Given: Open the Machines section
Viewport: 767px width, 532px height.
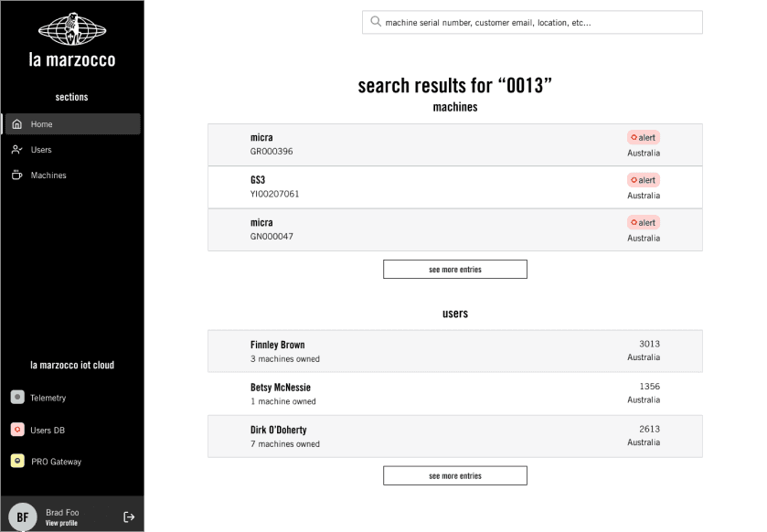Looking at the screenshot, I should (x=72, y=176).
